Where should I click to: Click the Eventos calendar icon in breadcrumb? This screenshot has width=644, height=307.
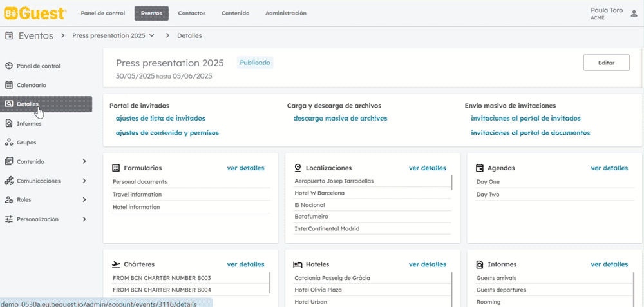[x=8, y=36]
